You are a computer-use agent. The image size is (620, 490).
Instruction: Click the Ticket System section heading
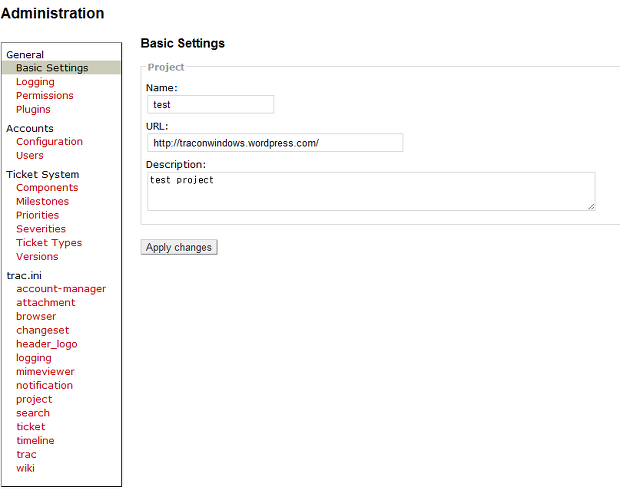coord(43,175)
